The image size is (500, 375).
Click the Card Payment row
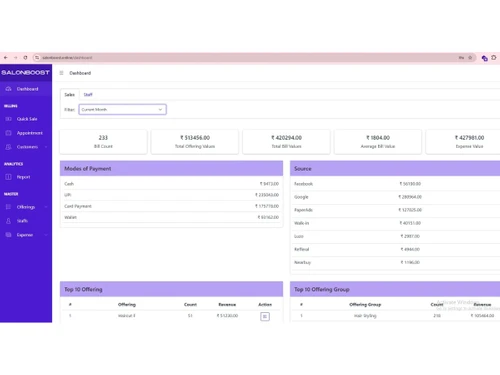tap(171, 206)
